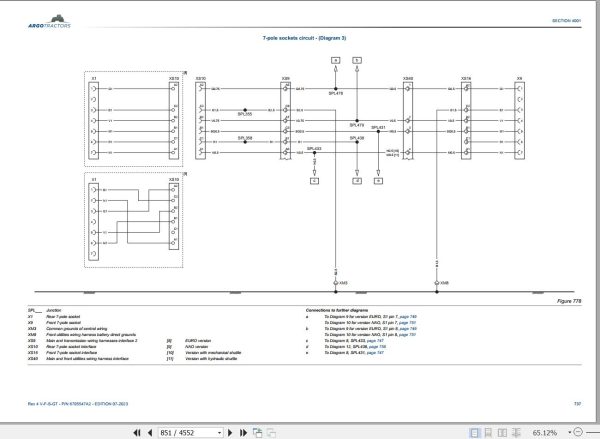Click the diagram title '7-pole sockets circuit - (Diagram 3)'
600x439 pixels.
click(304, 38)
